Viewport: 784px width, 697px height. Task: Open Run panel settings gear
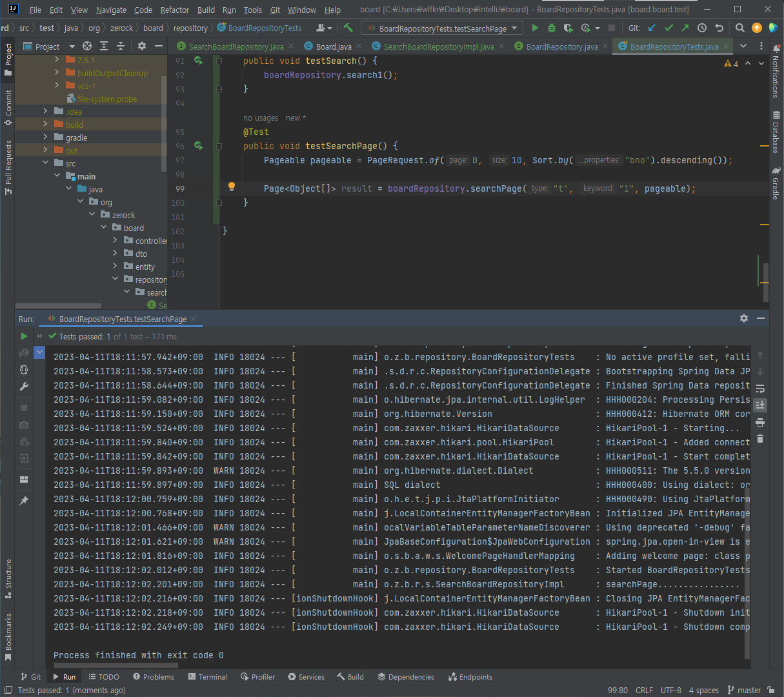pos(744,318)
